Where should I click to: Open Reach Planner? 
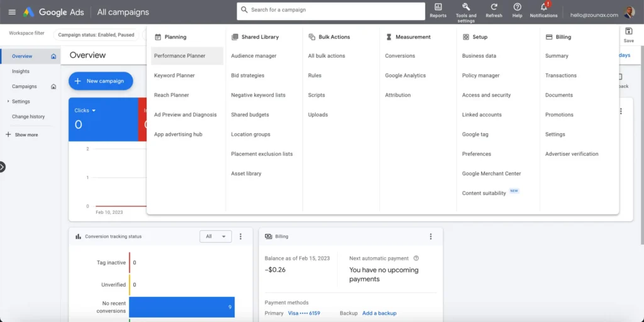tap(172, 96)
